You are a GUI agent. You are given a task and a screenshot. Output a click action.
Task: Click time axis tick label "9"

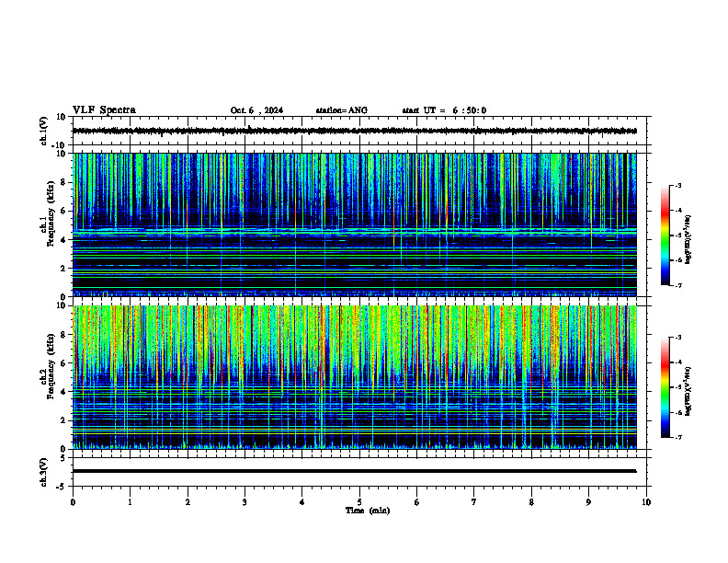[x=588, y=502]
